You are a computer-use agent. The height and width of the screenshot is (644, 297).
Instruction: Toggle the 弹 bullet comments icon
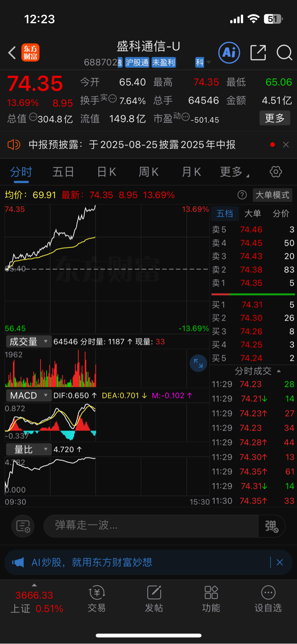point(272,526)
